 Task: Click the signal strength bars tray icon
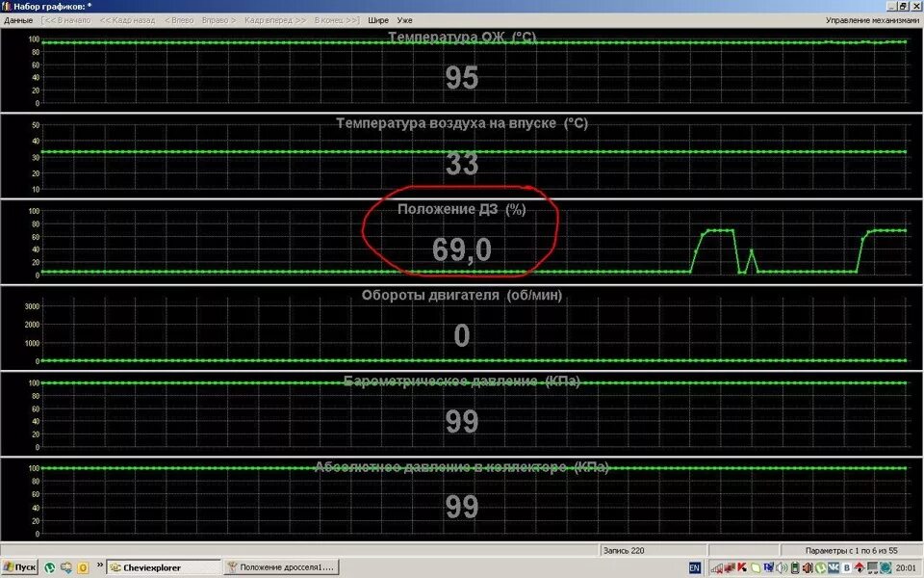(x=716, y=568)
